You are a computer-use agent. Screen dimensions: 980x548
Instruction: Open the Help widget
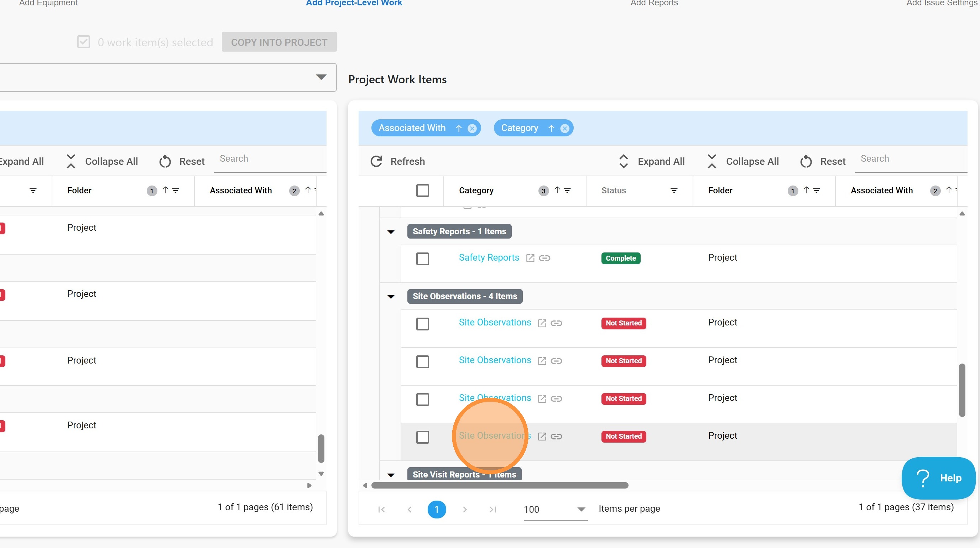[x=939, y=478]
